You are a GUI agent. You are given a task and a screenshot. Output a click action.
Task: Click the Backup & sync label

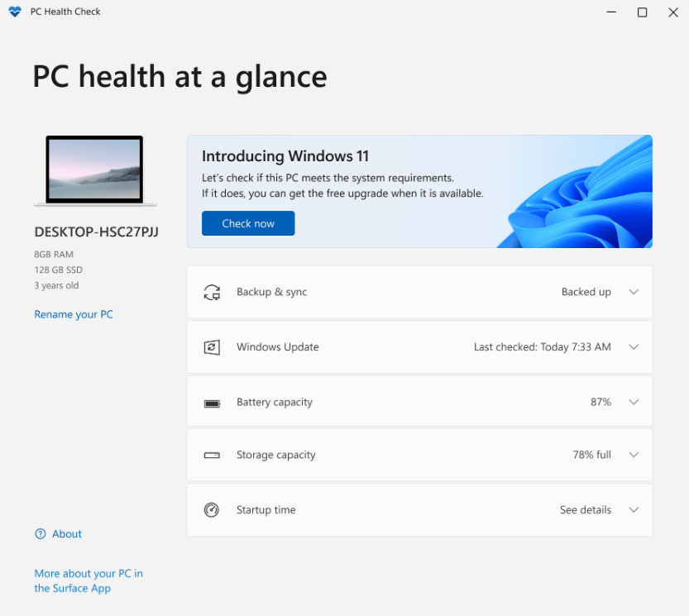click(271, 292)
